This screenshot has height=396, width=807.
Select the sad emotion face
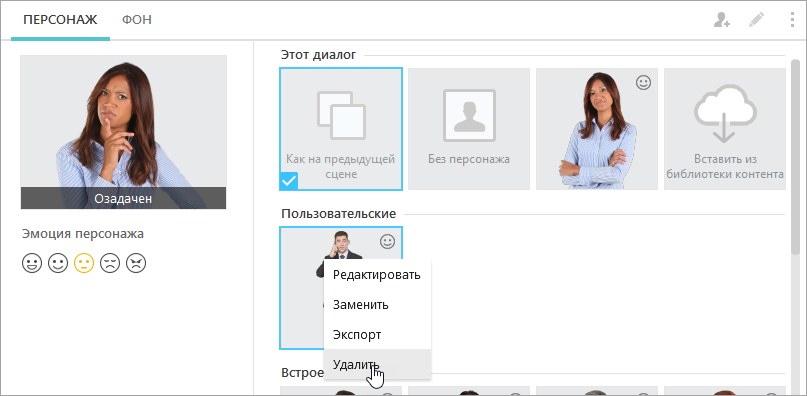[110, 263]
